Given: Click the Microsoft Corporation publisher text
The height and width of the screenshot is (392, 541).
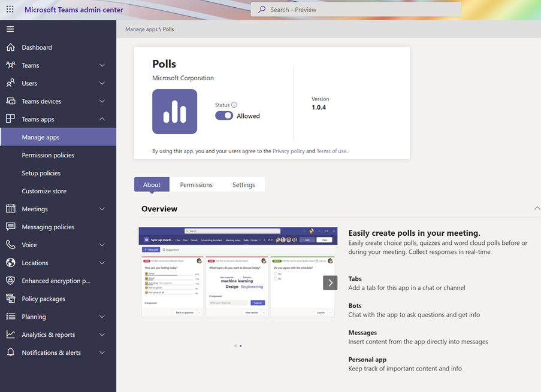Looking at the screenshot, I should pyautogui.click(x=183, y=78).
